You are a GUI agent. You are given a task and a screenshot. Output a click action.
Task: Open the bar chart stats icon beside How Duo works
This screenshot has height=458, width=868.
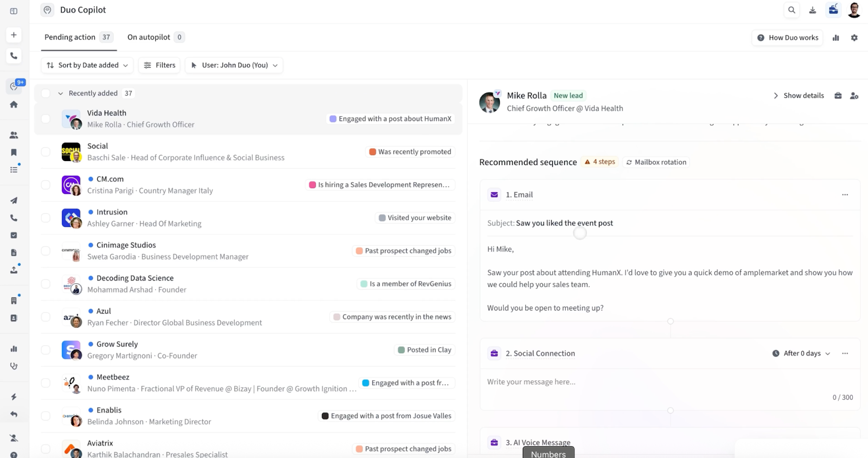(835, 37)
